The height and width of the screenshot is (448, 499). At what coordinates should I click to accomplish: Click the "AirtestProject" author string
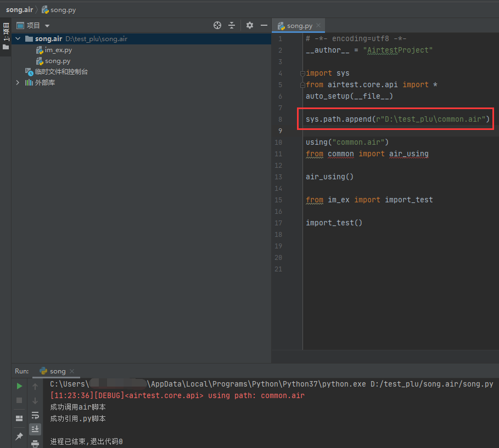coord(398,50)
